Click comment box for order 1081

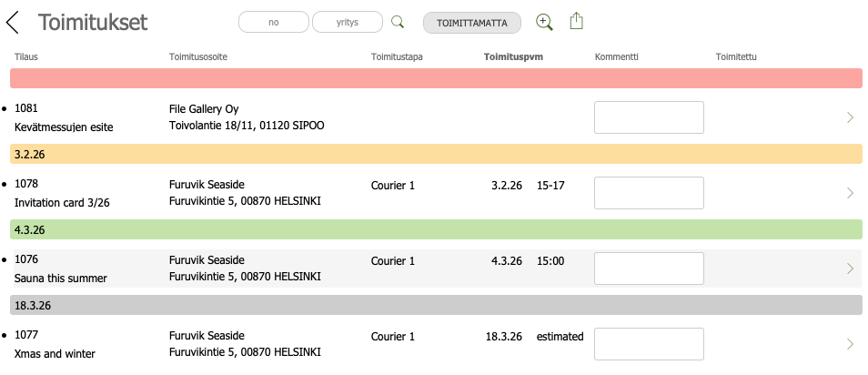(648, 117)
